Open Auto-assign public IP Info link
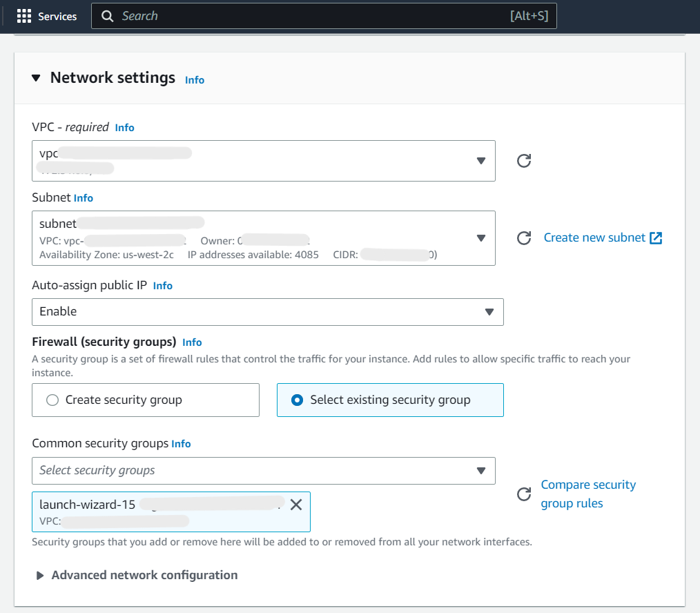This screenshot has height=613, width=700. tap(162, 286)
